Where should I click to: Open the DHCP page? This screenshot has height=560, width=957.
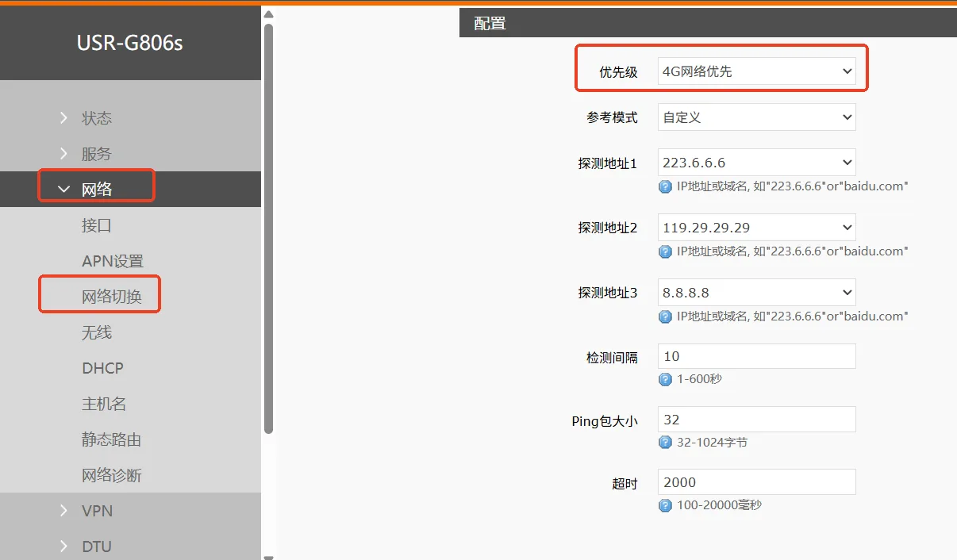[103, 368]
